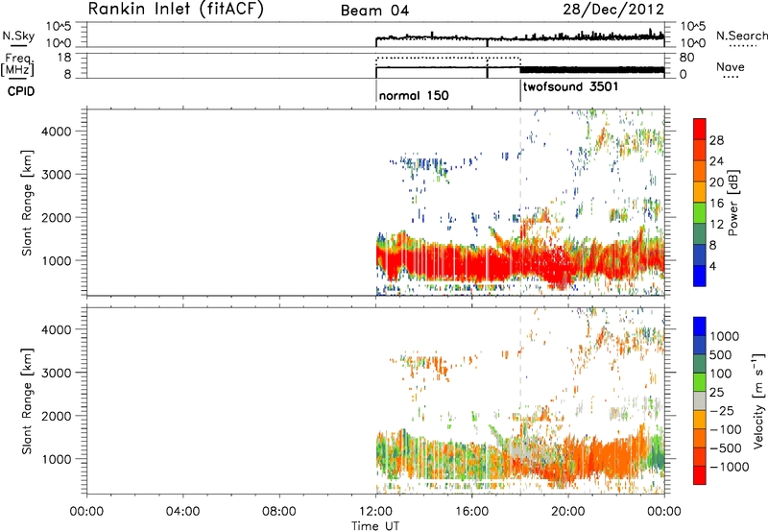This screenshot has width=768, height=532.
Task: Click the '1000' value on Velocity colorbar
Action: (724, 336)
